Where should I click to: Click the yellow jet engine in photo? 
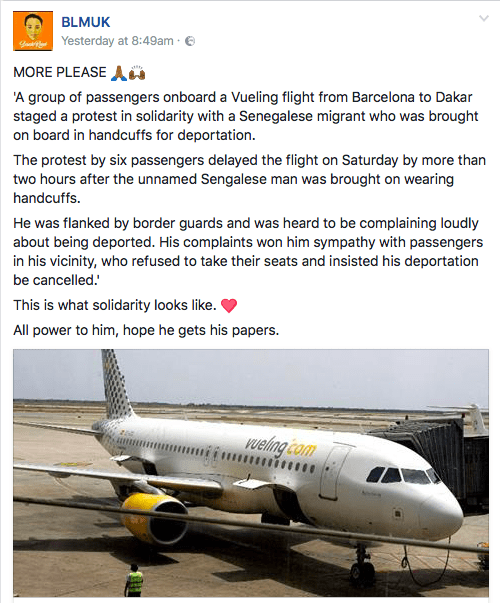click(154, 518)
